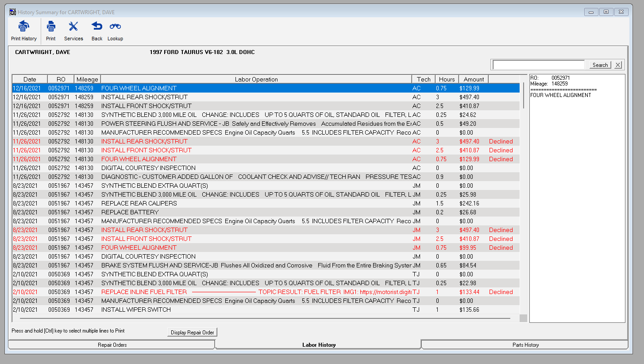
Task: Open the Lookup binoculars icon
Action: coord(115,26)
